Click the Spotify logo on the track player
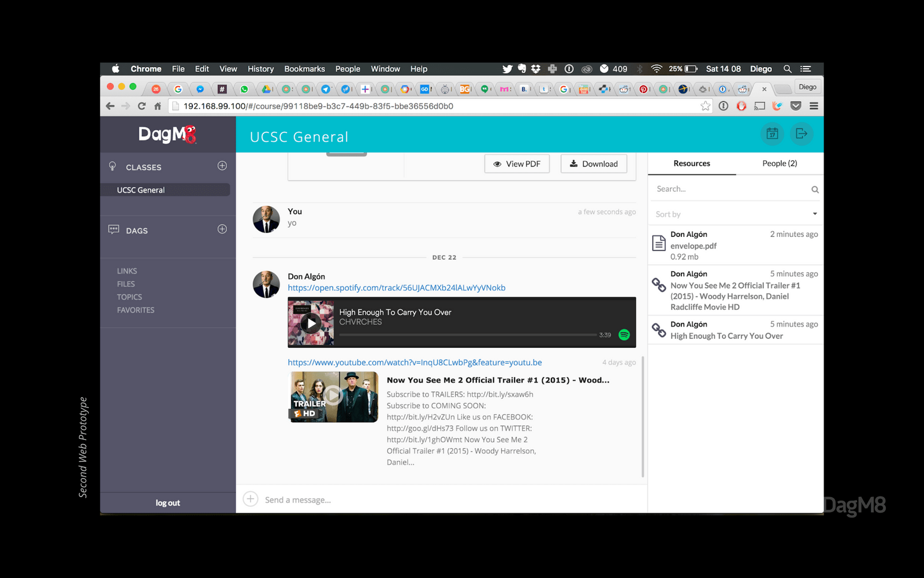The image size is (924, 578). point(624,335)
